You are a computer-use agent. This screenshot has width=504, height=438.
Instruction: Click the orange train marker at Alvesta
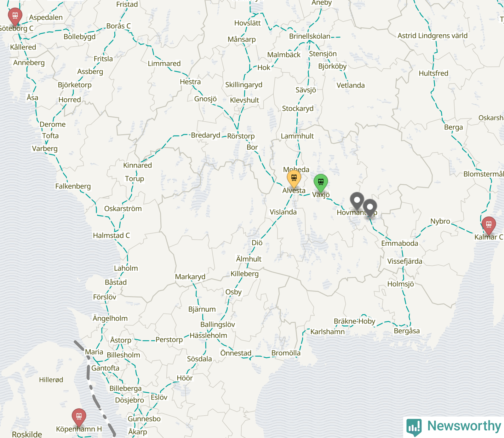tap(294, 179)
